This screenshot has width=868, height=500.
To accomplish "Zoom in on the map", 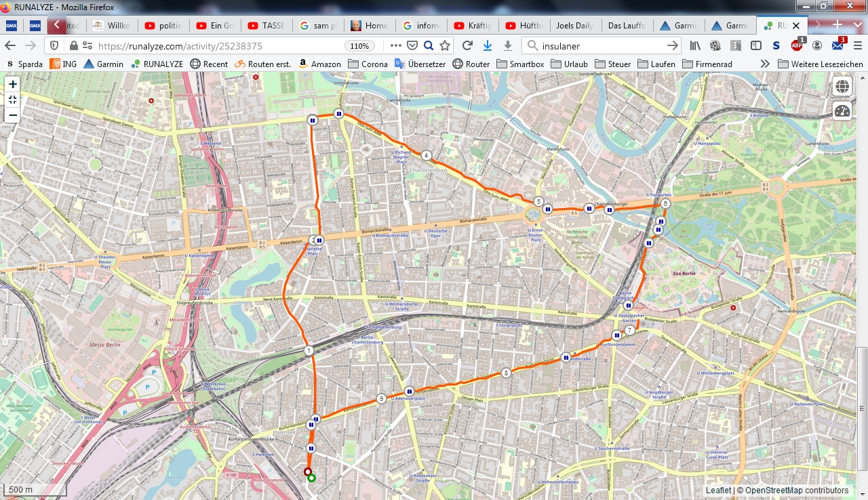I will pyautogui.click(x=13, y=85).
